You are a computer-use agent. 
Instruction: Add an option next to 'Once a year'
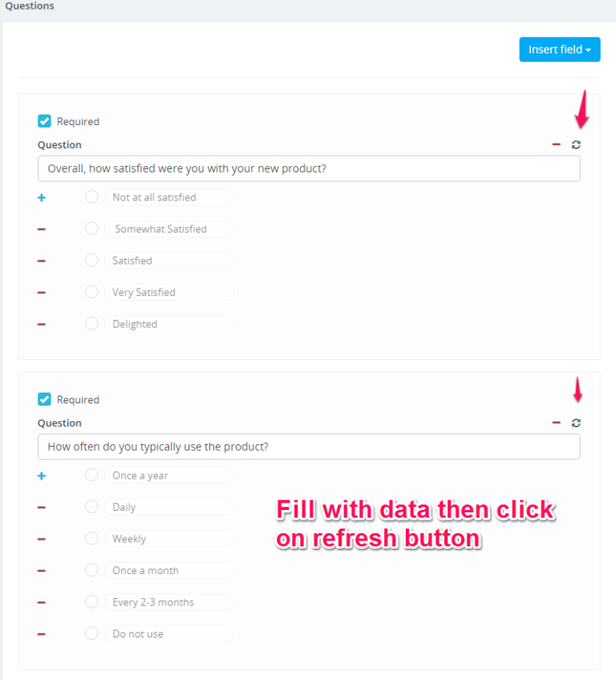click(x=42, y=476)
